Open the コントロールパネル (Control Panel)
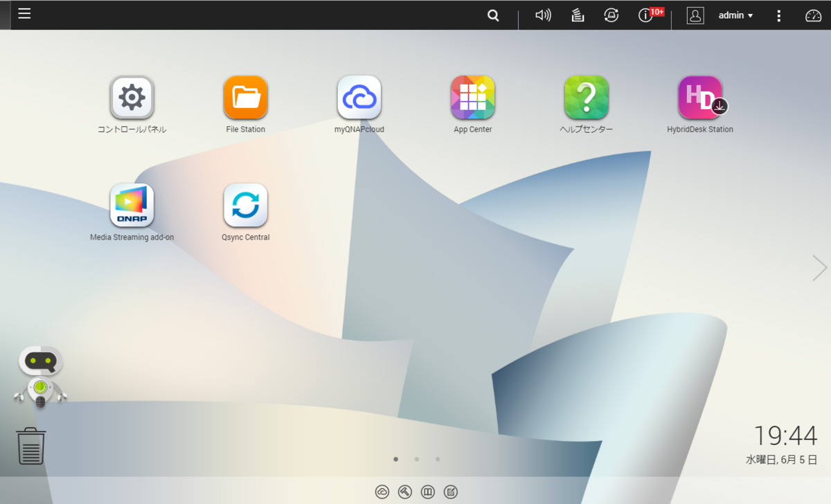The width and height of the screenshot is (831, 504). click(132, 97)
